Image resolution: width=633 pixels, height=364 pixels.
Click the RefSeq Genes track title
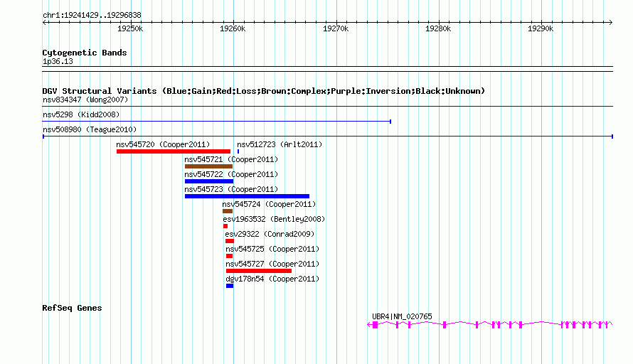click(x=72, y=309)
